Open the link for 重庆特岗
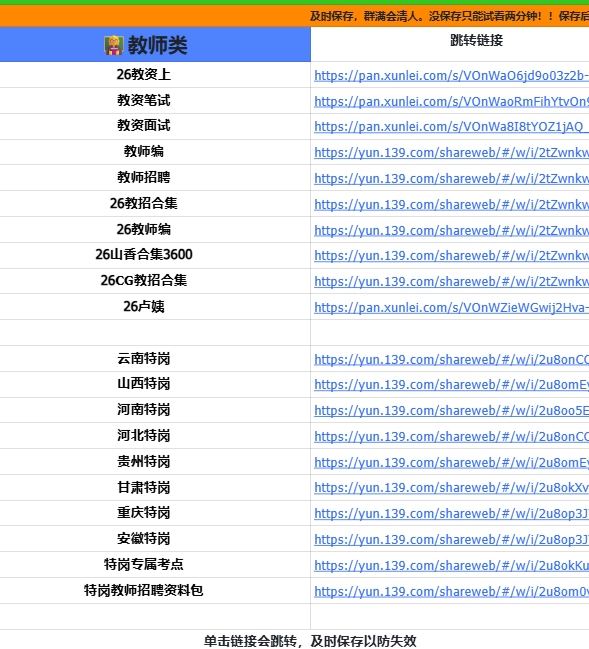589x649 pixels. (x=451, y=514)
